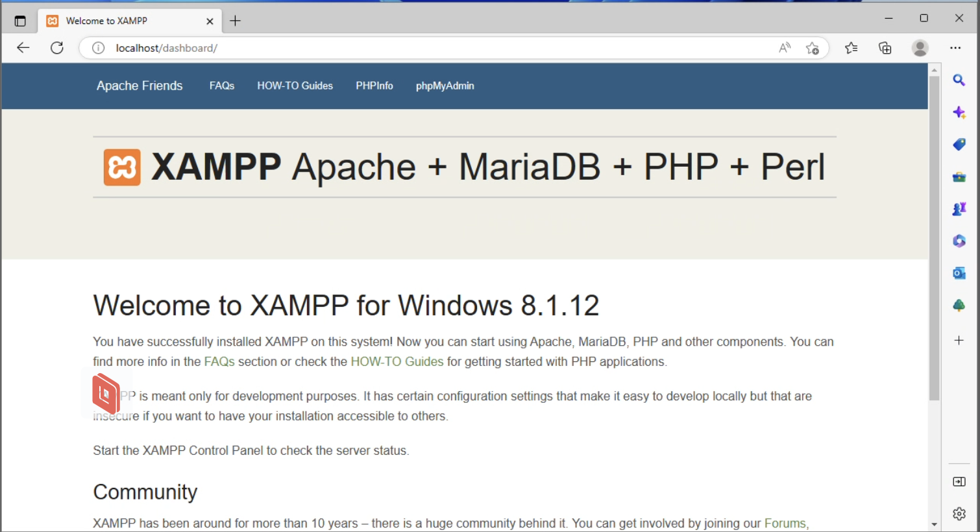Open the sidebar Games chess icon
The image size is (980, 532).
[959, 209]
